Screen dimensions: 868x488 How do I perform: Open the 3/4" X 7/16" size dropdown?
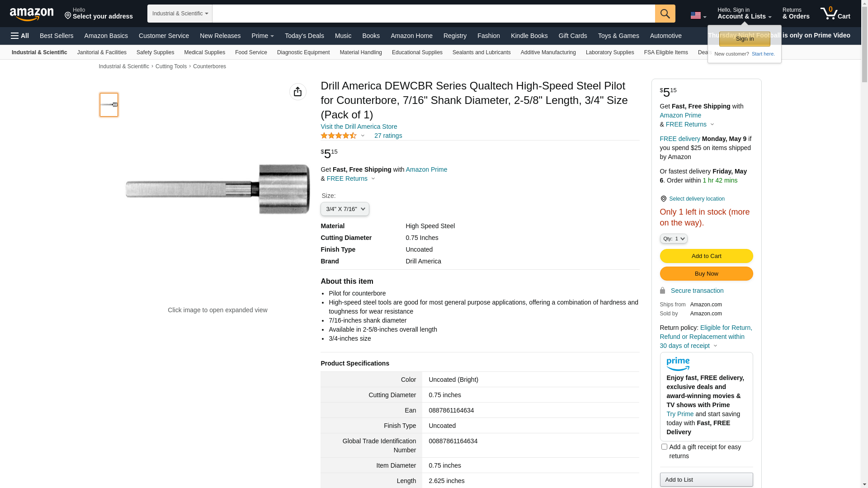coord(344,209)
